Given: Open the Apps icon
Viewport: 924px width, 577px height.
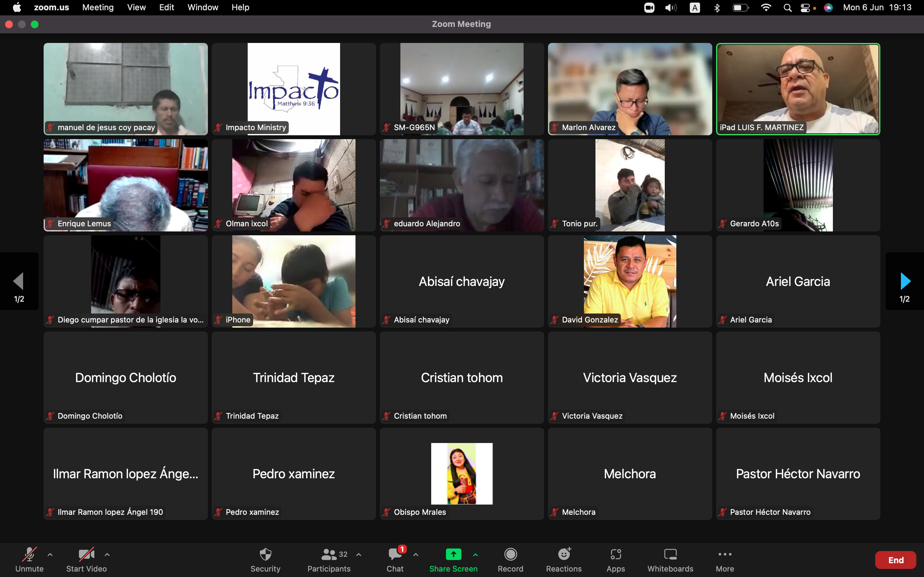Looking at the screenshot, I should point(615,555).
